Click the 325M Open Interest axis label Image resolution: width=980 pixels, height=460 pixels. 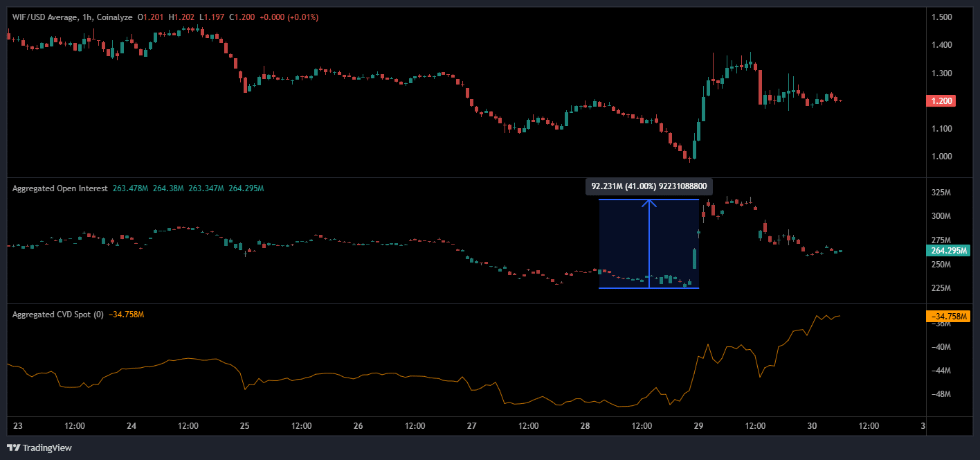click(x=941, y=193)
